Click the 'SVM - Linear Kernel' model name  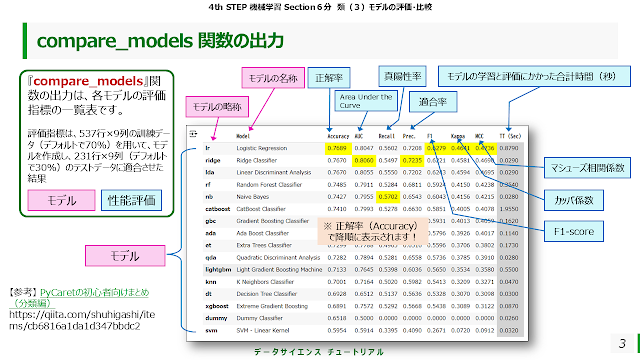tap(262, 330)
